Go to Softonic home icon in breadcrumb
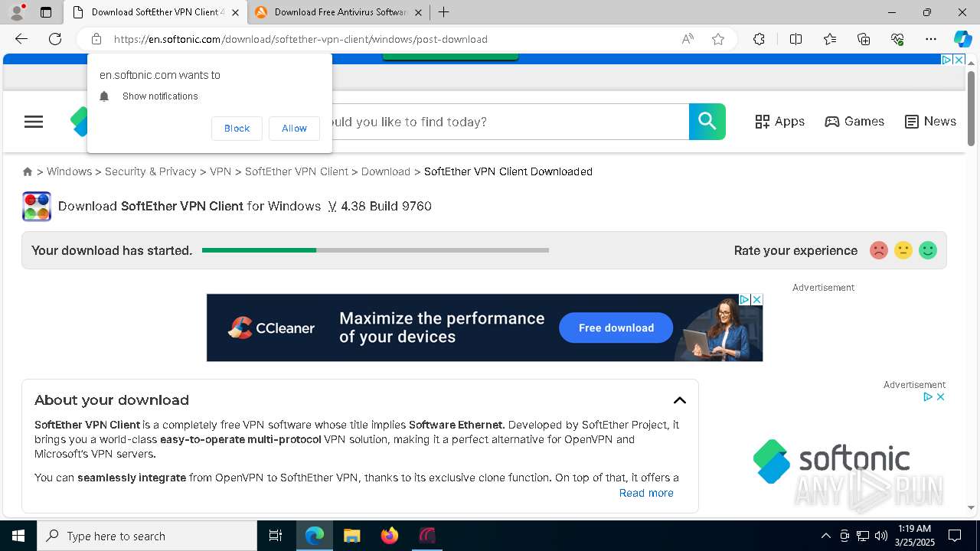Image resolution: width=980 pixels, height=551 pixels. (28, 171)
